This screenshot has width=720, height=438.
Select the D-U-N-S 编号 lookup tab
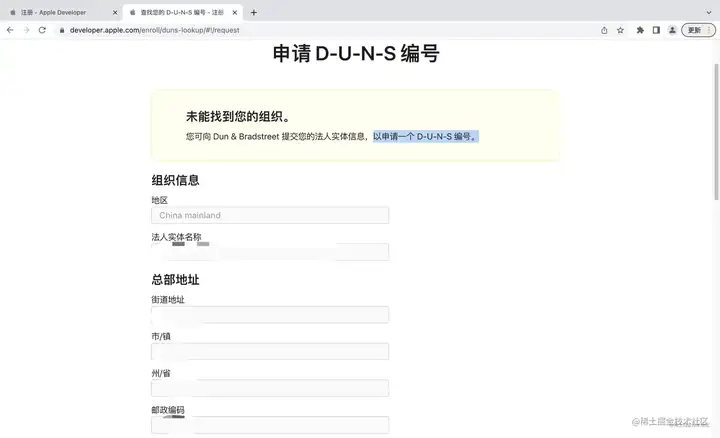(x=181, y=12)
